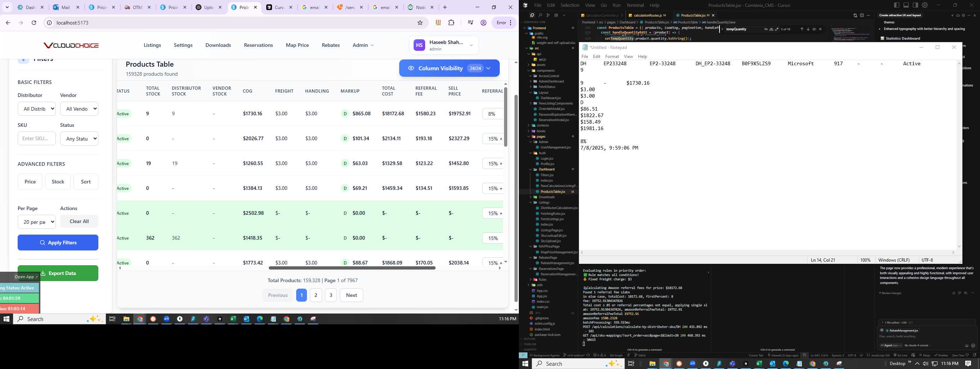
Task: Click Go Live in Cursor status bar
Action: point(900,355)
